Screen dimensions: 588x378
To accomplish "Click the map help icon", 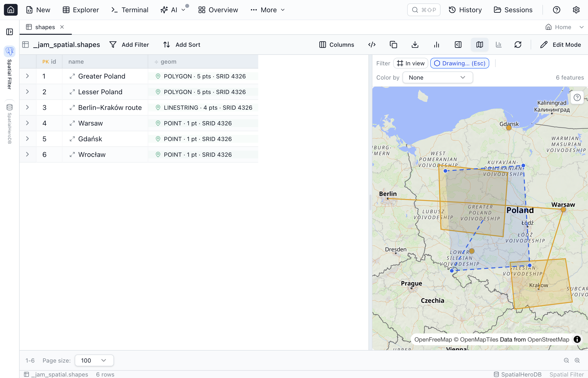I will 577,98.
